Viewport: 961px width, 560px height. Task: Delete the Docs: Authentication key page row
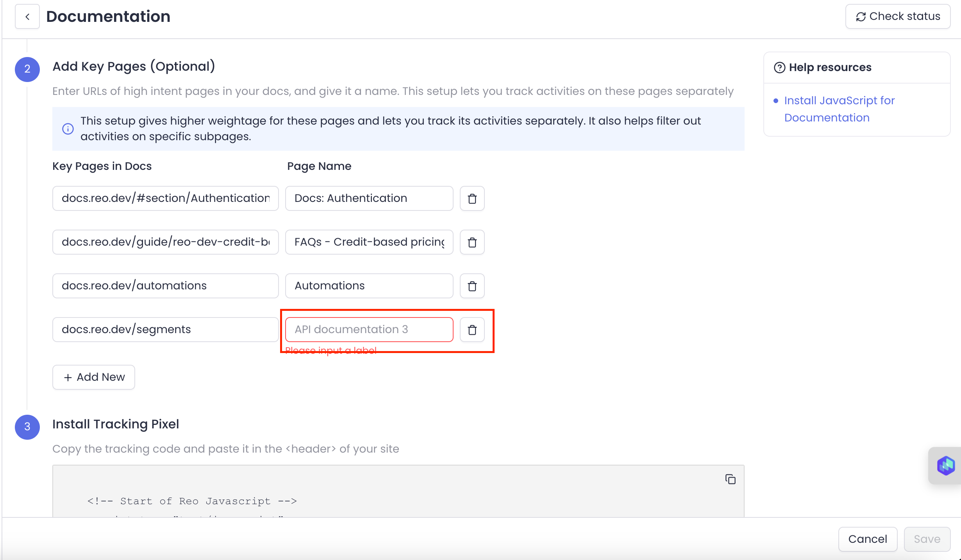tap(472, 198)
